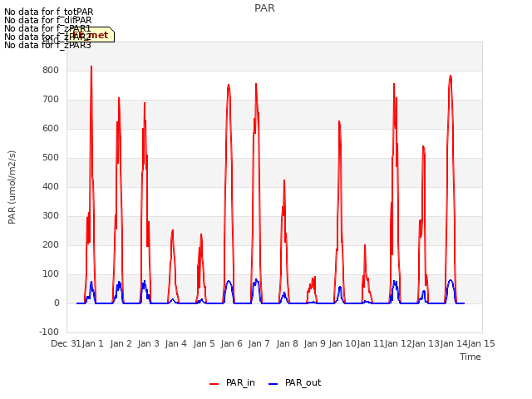Click the blue PAR_out peak on Jan 14
The height and width of the screenshot is (399, 532).
coord(451,280)
